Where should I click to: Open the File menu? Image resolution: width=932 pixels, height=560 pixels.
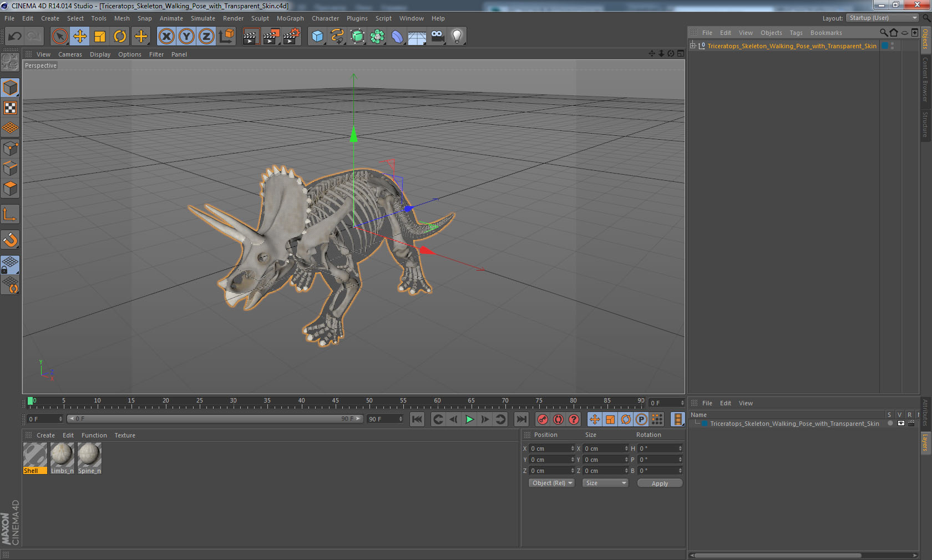pyautogui.click(x=9, y=18)
